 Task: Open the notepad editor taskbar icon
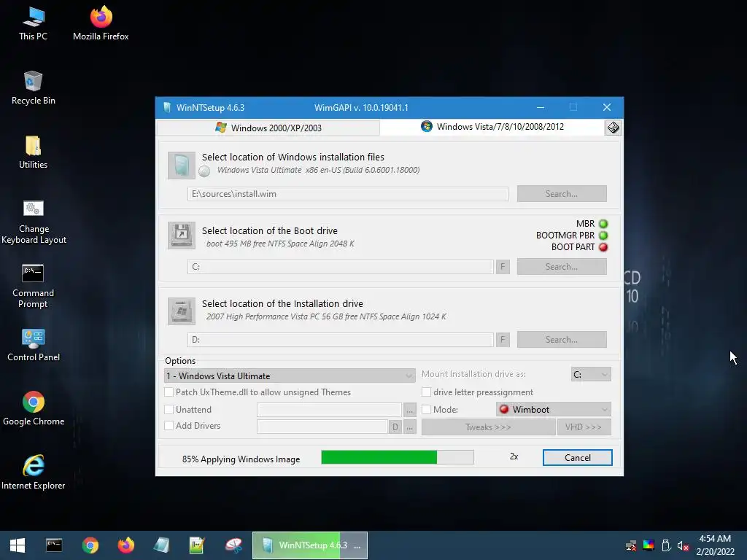[197, 545]
